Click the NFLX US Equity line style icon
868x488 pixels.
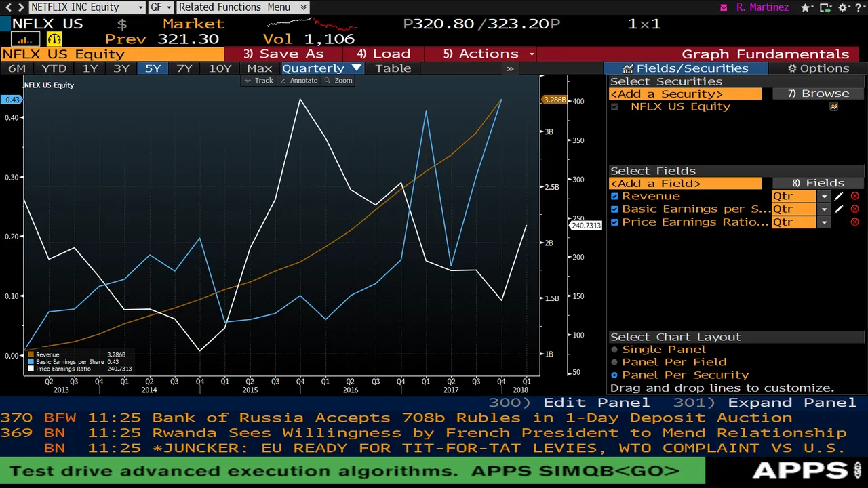click(833, 107)
